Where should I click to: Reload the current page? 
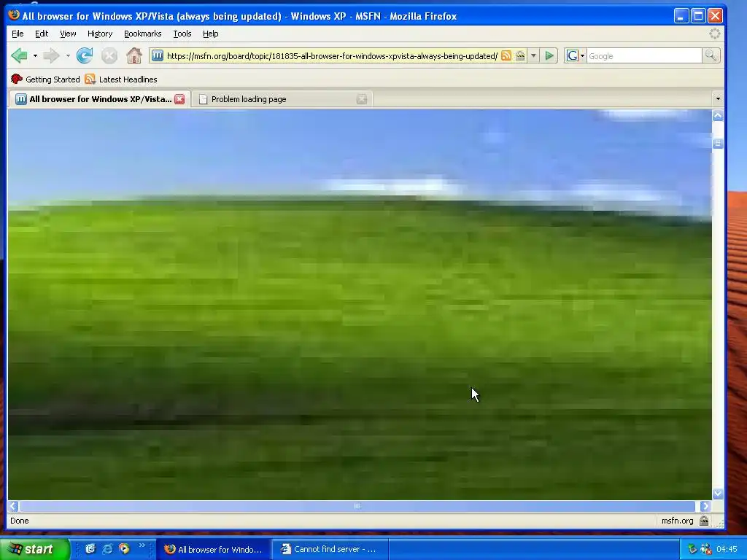(85, 55)
